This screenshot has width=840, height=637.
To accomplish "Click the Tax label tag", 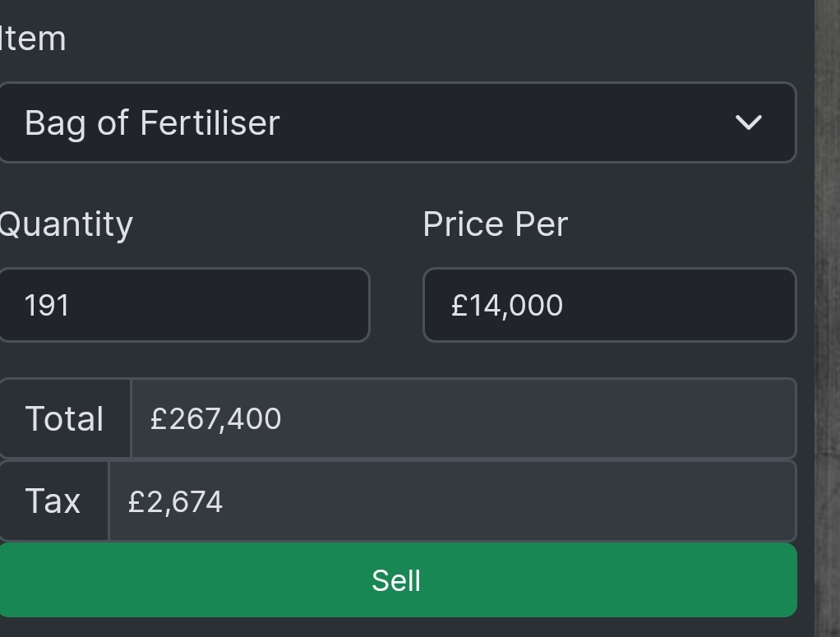I will (x=53, y=501).
